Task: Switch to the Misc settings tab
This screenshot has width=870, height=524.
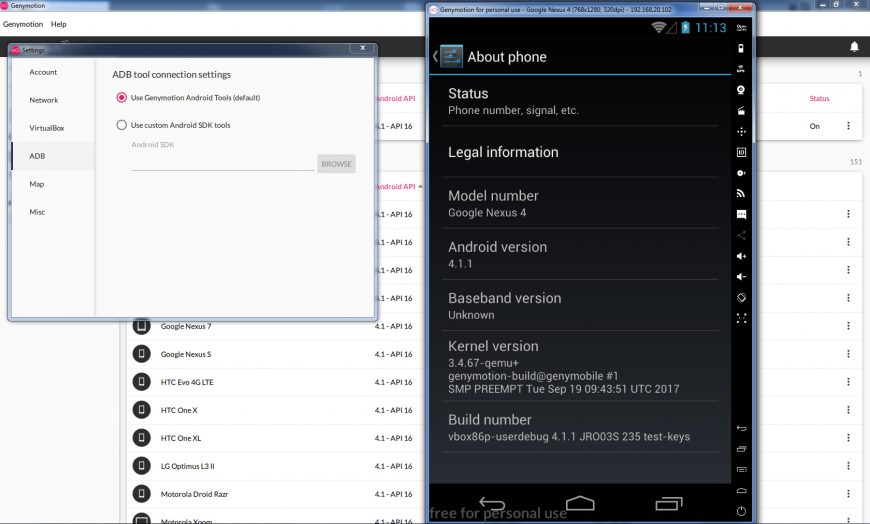Action: [x=37, y=212]
